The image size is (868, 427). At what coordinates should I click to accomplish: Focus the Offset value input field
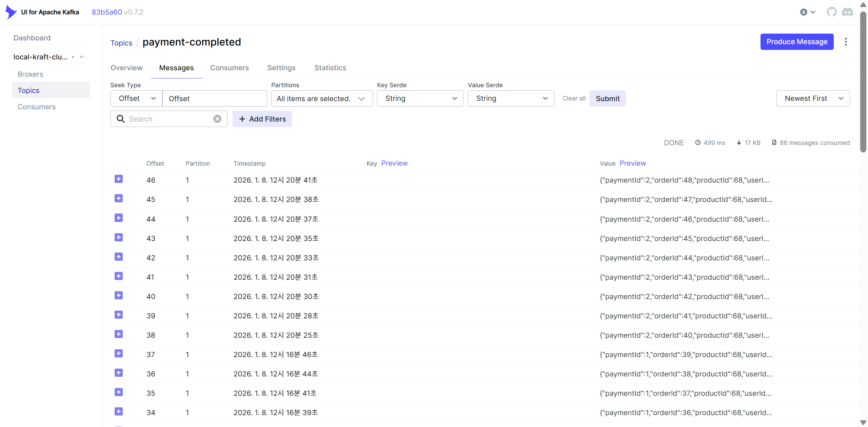tap(214, 98)
